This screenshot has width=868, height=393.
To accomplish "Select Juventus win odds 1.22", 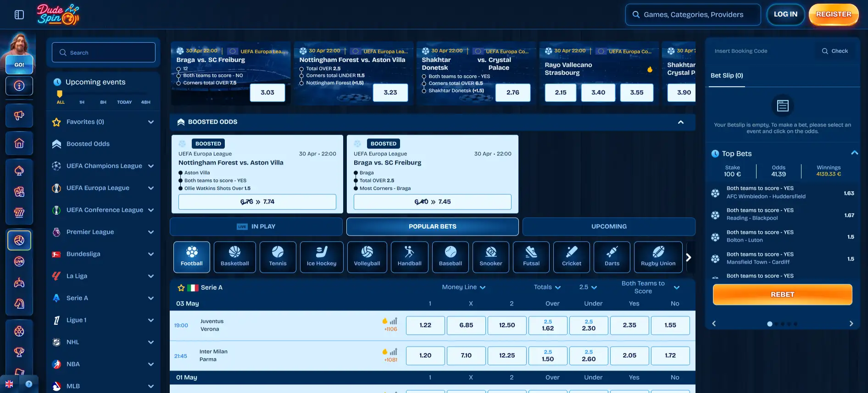I will (425, 325).
